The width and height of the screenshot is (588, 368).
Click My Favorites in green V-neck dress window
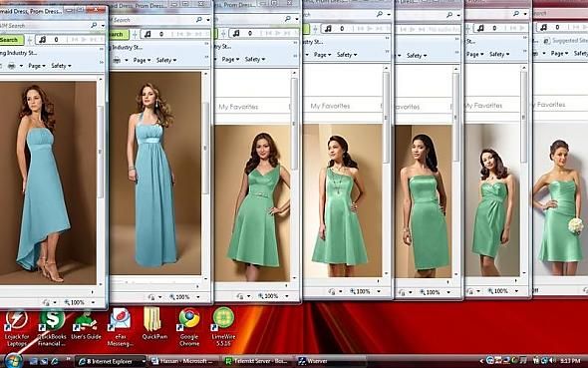click(238, 107)
